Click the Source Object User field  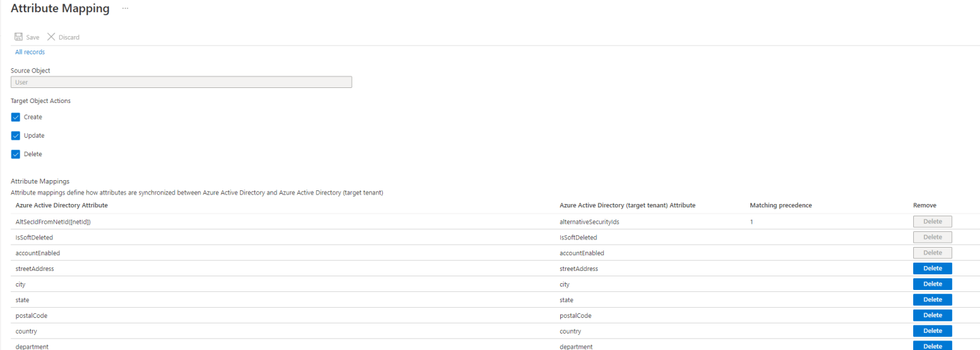[x=181, y=82]
